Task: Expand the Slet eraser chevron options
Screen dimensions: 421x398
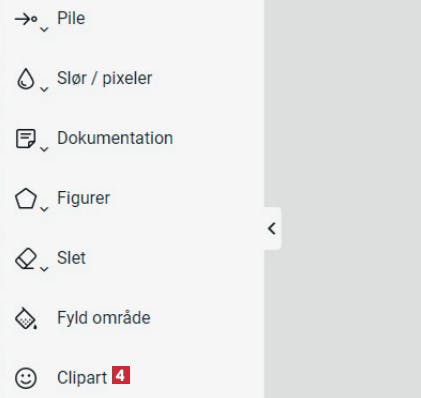Action: 44,269
